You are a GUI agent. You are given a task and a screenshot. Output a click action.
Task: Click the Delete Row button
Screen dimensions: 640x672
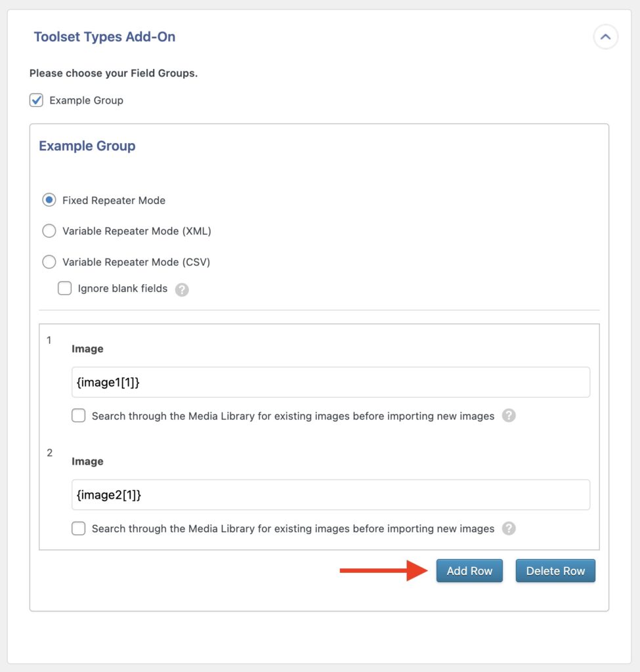click(555, 570)
